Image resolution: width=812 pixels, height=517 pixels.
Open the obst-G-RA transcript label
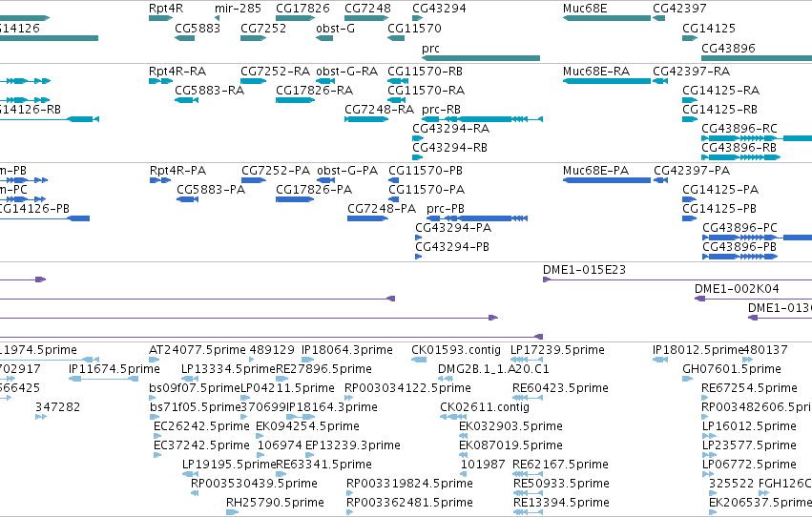pos(346,71)
